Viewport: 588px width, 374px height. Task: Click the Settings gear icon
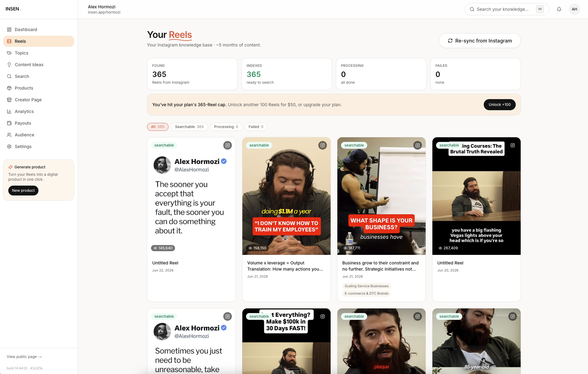(x=9, y=147)
